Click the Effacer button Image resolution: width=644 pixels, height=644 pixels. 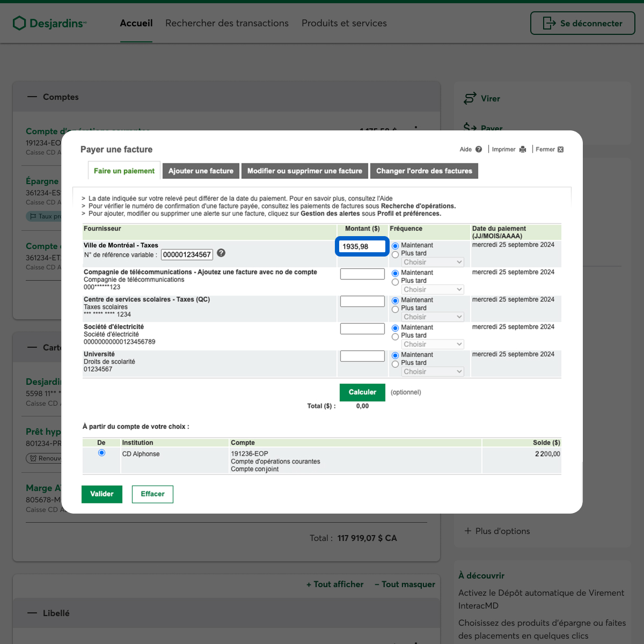point(152,494)
